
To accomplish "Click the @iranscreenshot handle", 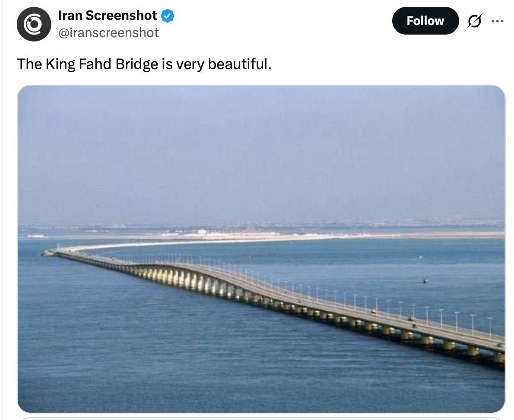I will point(108,33).
